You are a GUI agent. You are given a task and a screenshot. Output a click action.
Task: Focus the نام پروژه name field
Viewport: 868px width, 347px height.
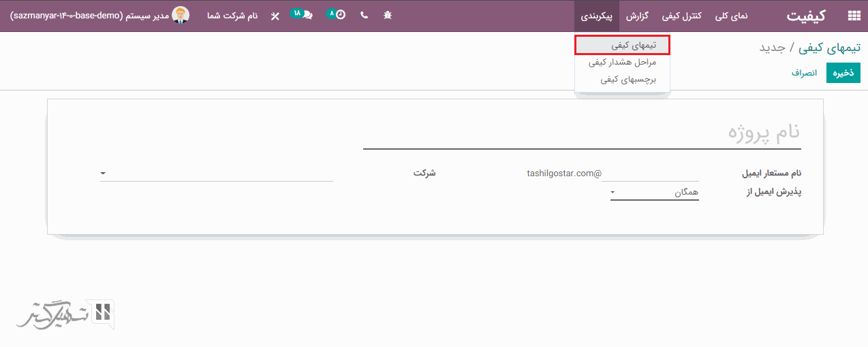coord(582,133)
